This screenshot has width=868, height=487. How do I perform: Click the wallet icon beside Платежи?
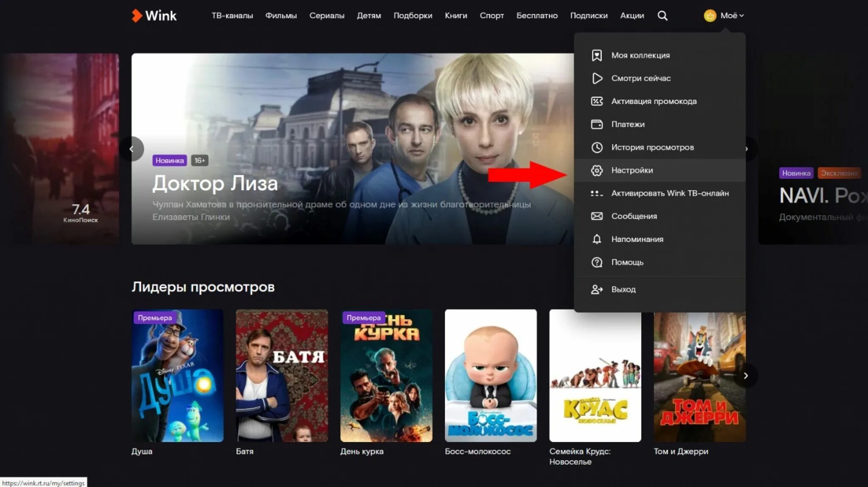pos(597,124)
